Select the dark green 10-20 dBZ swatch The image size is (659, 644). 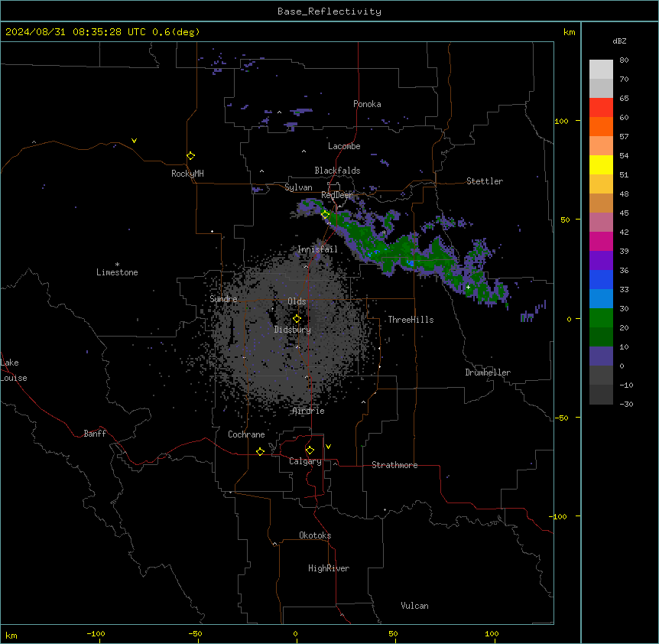coord(601,337)
